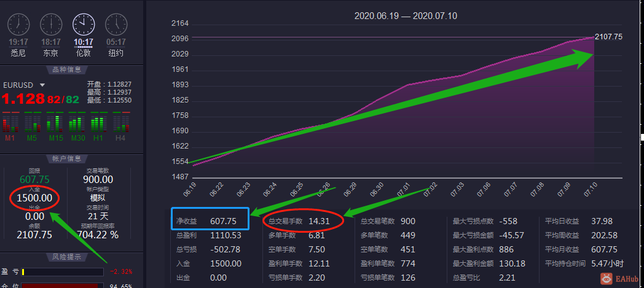The height and width of the screenshot is (288, 644).
Task: Click the EAHub logo icon
Action: [606, 279]
